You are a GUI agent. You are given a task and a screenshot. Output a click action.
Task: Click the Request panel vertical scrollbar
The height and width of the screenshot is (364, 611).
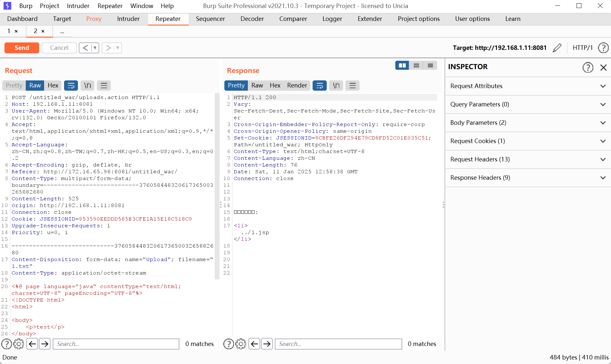(x=217, y=187)
